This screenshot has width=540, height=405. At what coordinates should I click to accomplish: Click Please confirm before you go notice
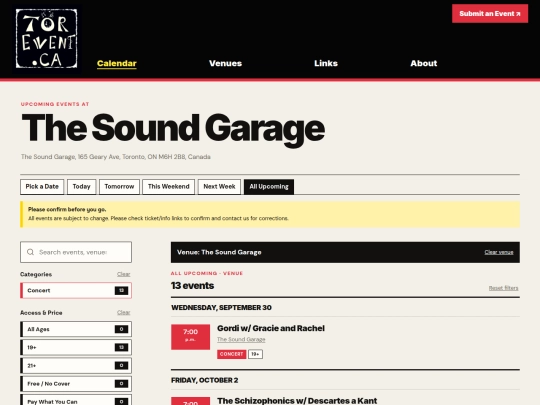coord(270,214)
